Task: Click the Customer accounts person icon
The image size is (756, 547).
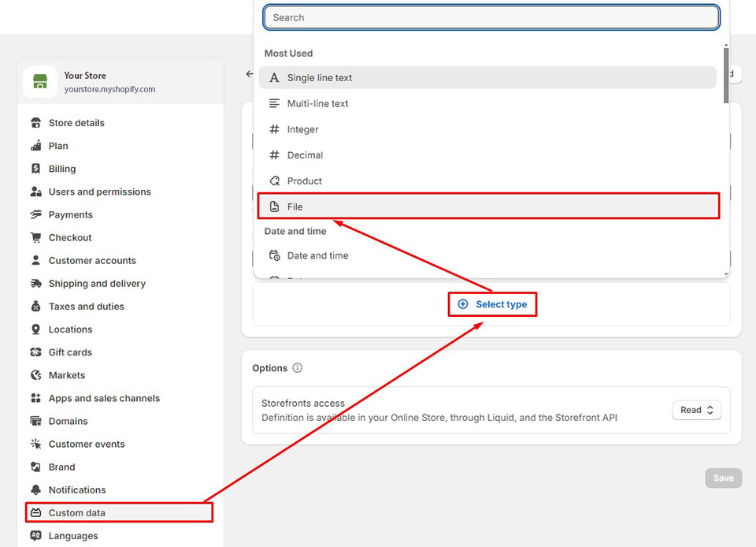Action: click(35, 260)
